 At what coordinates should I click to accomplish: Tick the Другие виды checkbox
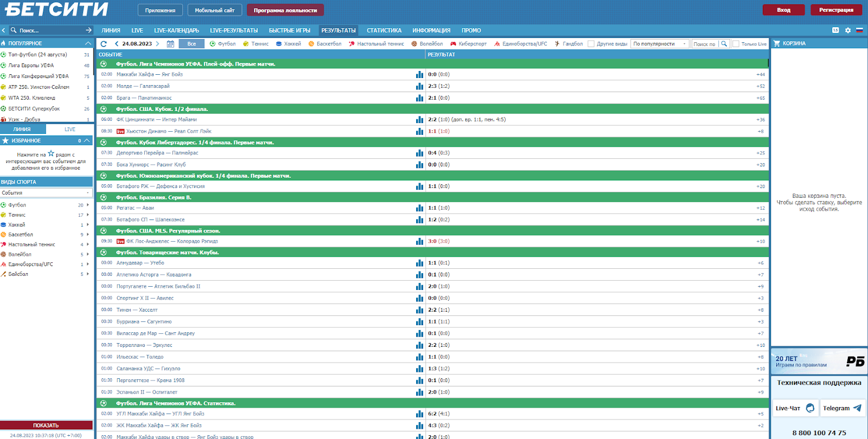click(x=591, y=44)
